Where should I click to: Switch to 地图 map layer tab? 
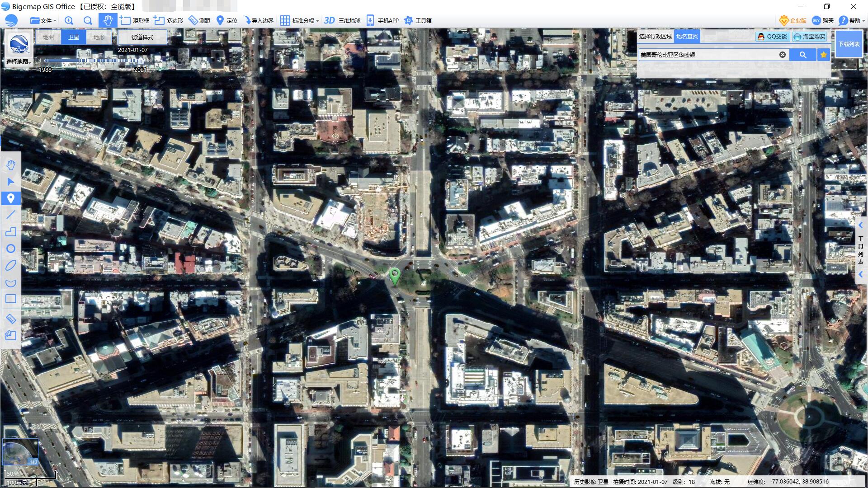click(48, 37)
